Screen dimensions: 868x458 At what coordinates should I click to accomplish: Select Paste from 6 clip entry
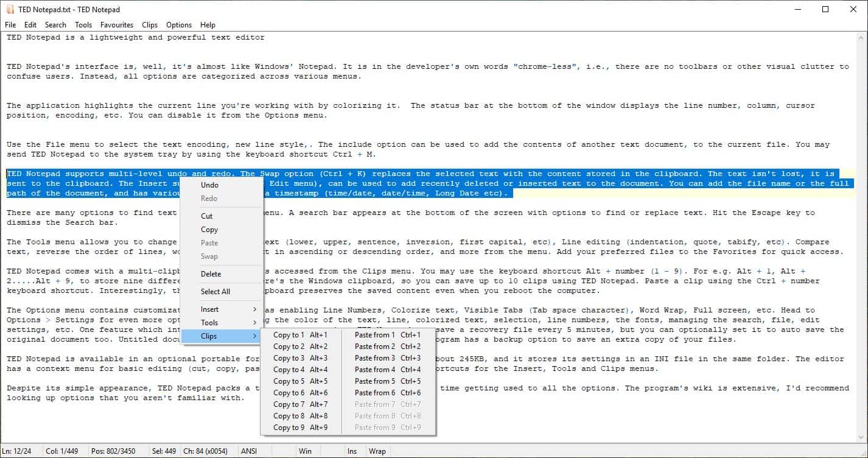pyautogui.click(x=388, y=393)
